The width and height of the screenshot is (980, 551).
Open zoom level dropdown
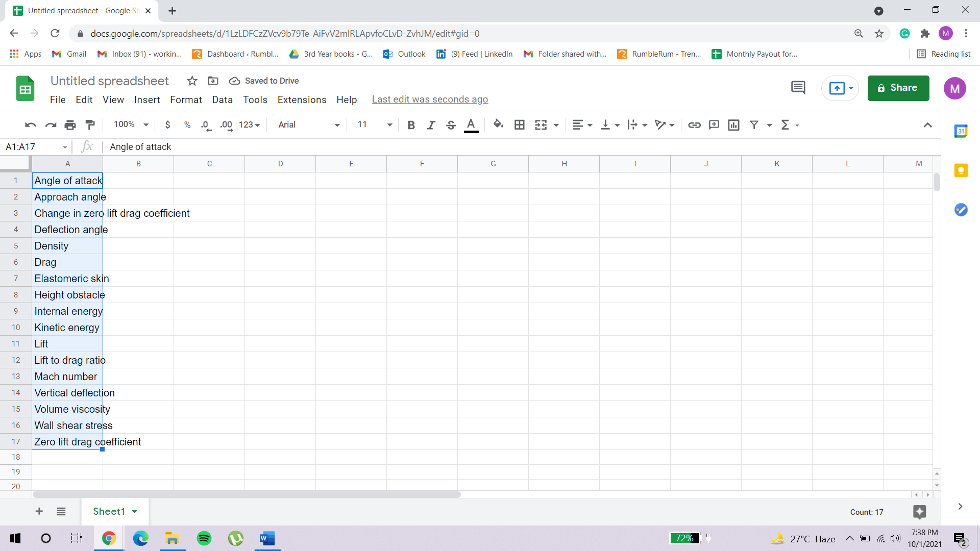[131, 124]
